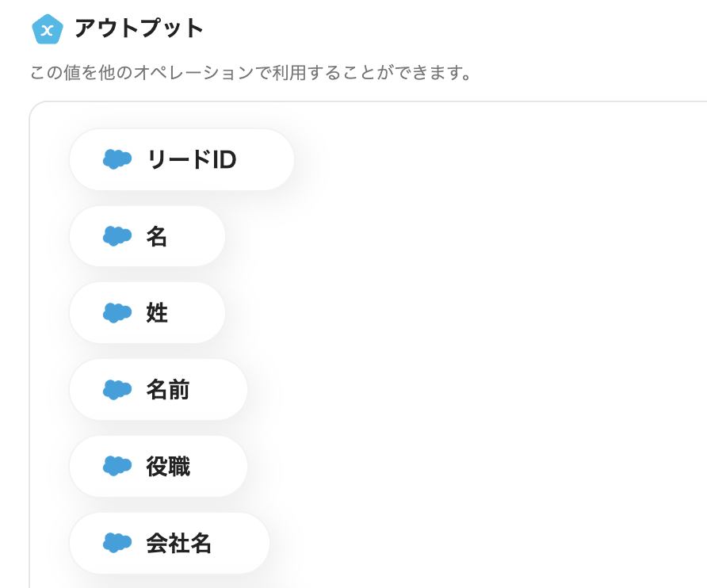Click the Salesforce cloud icon on リードID
Screen dimensions: 707x588
click(x=117, y=159)
